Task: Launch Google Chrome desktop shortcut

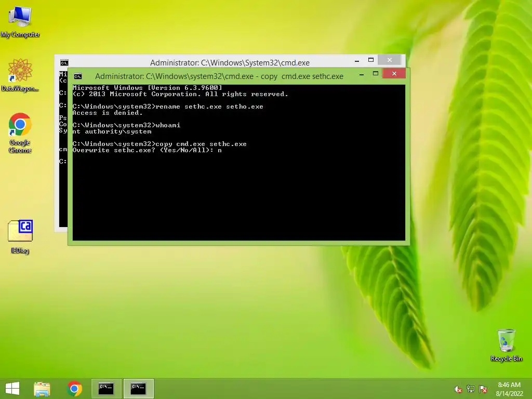Action: tap(20, 132)
